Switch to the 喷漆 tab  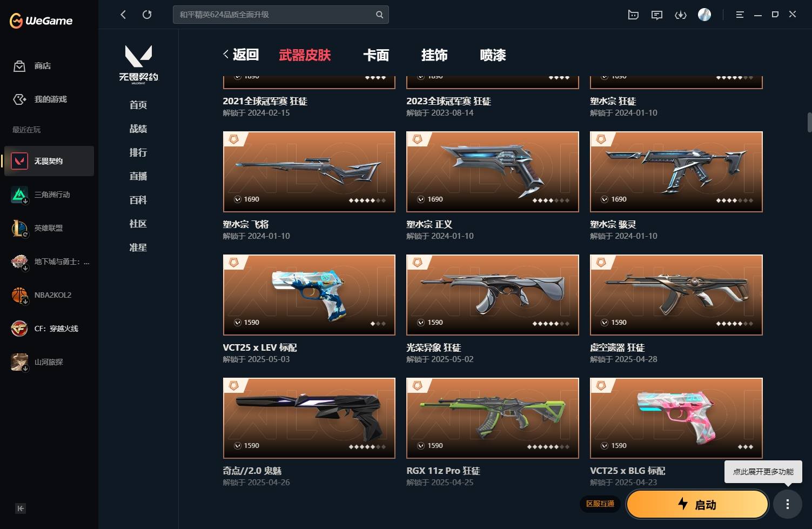pyautogui.click(x=493, y=55)
